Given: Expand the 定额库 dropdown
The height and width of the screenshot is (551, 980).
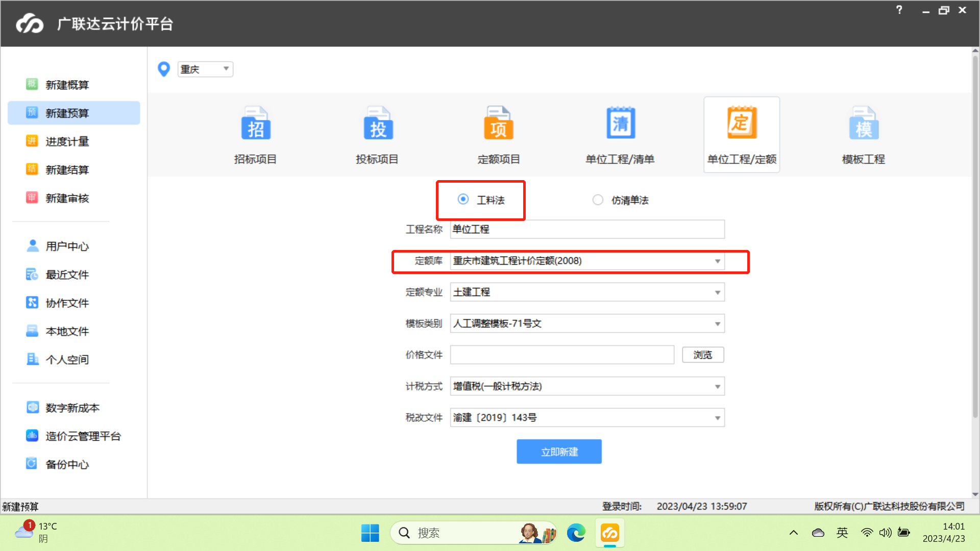Looking at the screenshot, I should pos(717,261).
